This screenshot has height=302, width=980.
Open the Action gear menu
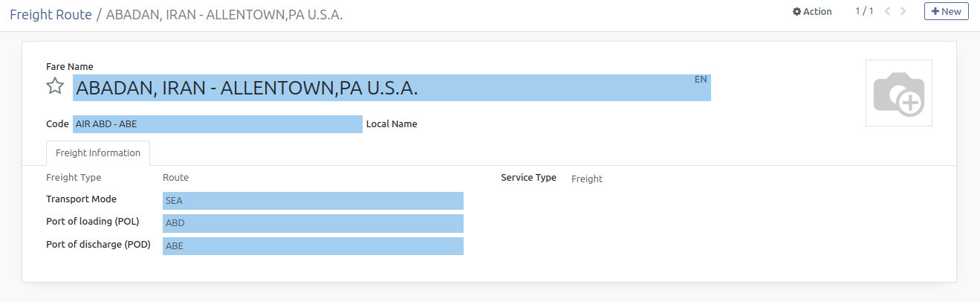coord(812,12)
